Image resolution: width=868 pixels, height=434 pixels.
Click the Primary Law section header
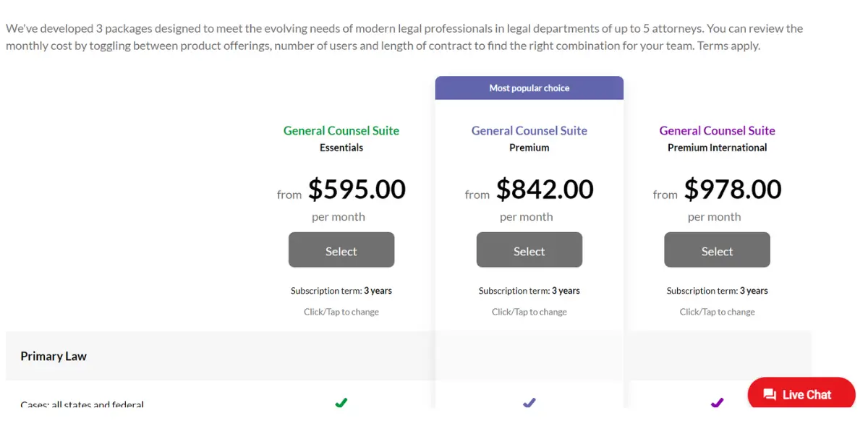[54, 356]
